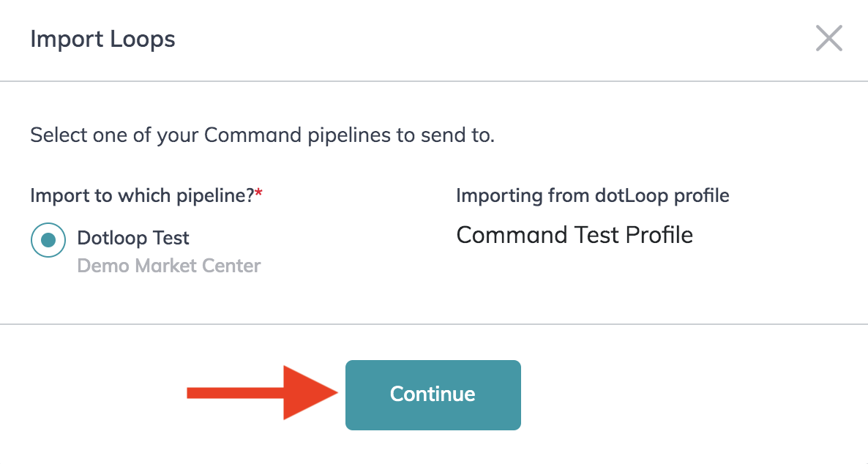Screen dimensions: 868x464
Task: Click the teal Continue action button
Action: point(433,394)
